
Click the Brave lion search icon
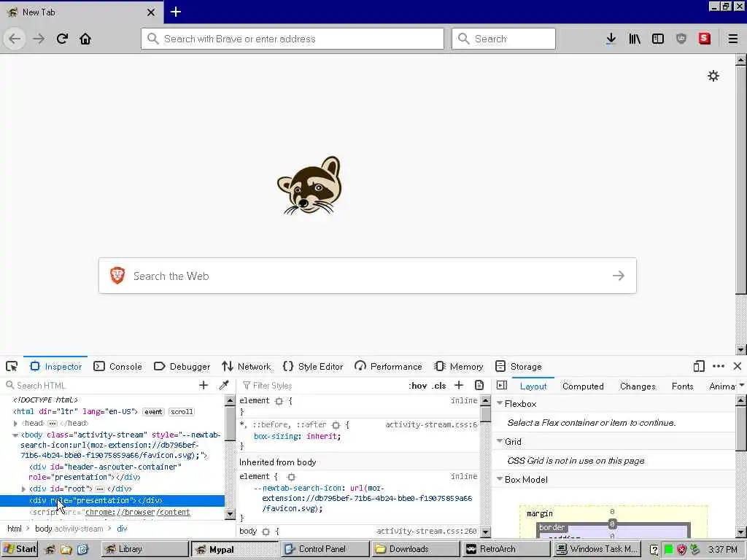117,276
